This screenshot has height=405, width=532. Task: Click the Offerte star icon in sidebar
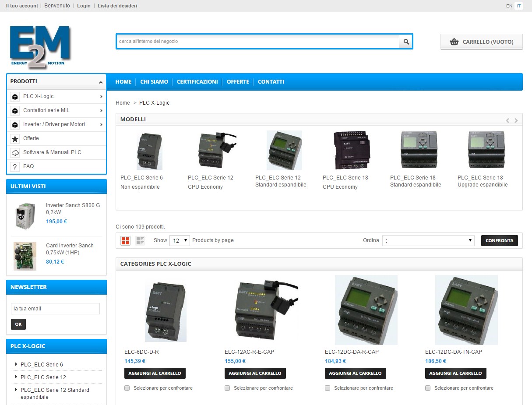(15, 139)
